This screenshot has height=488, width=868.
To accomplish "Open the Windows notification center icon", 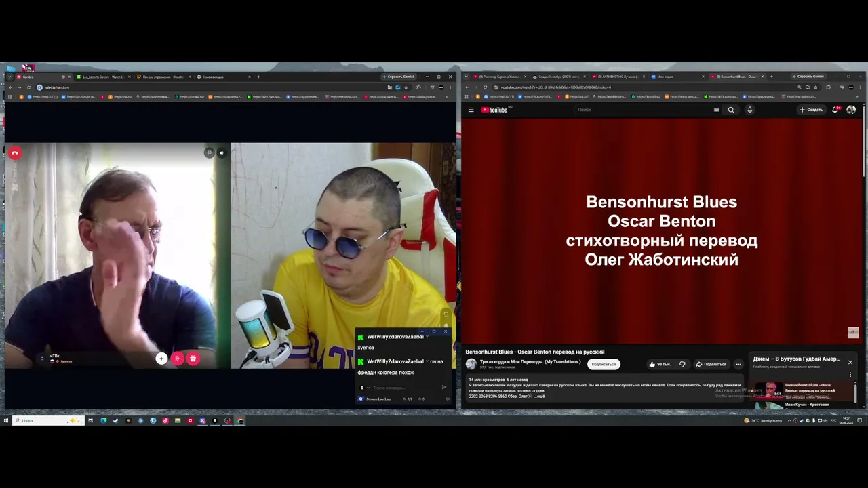I will coord(859,420).
